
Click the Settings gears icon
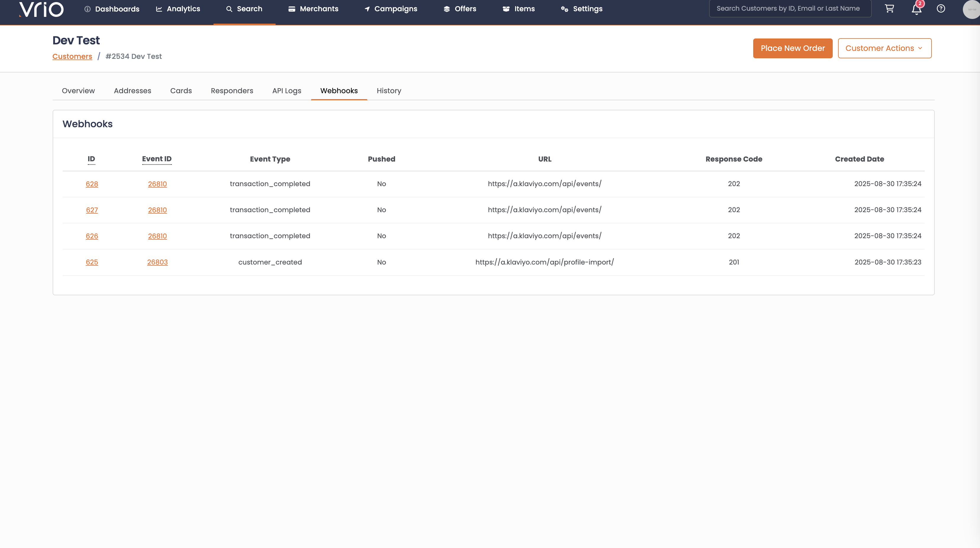[x=565, y=9]
